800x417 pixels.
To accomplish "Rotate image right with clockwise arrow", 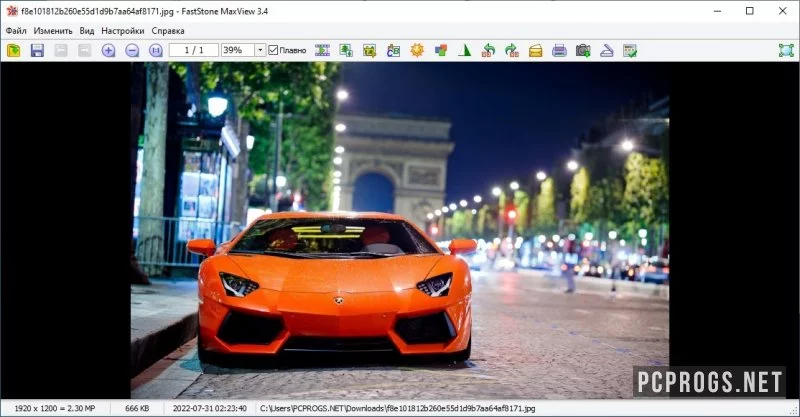I will click(512, 50).
